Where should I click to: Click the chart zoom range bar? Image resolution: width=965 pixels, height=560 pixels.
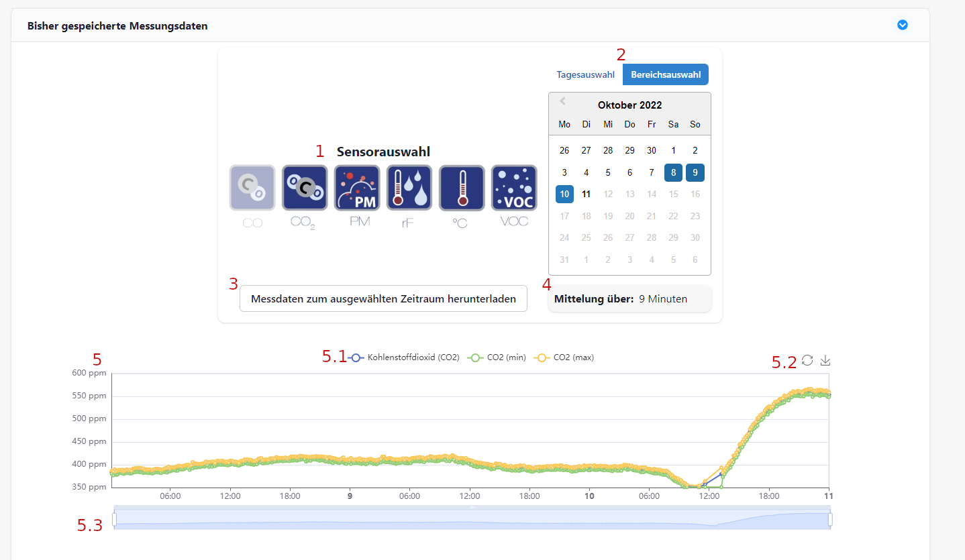[472, 519]
